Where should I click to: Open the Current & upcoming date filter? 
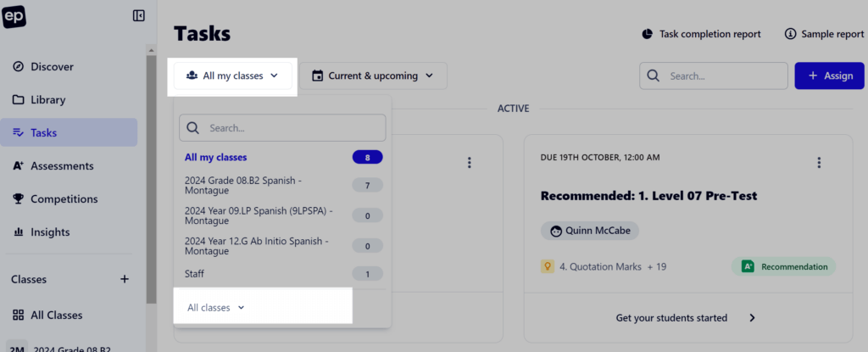(x=373, y=75)
